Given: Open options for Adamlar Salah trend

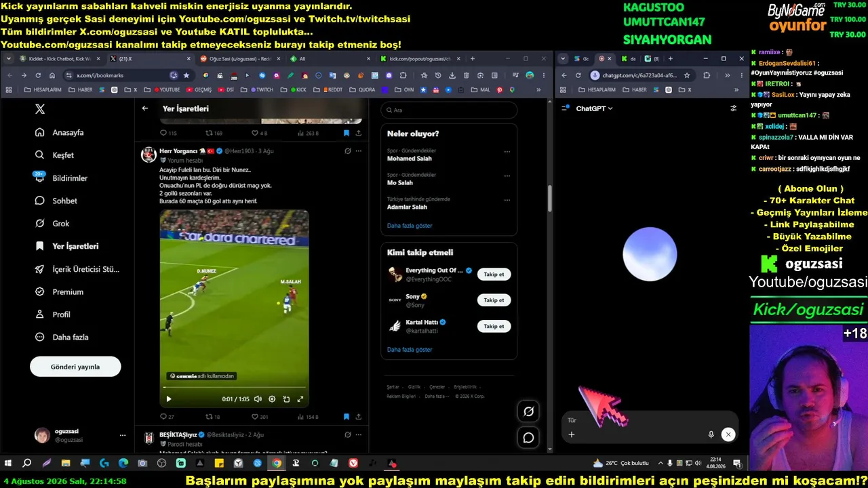Looking at the screenshot, I should [507, 201].
